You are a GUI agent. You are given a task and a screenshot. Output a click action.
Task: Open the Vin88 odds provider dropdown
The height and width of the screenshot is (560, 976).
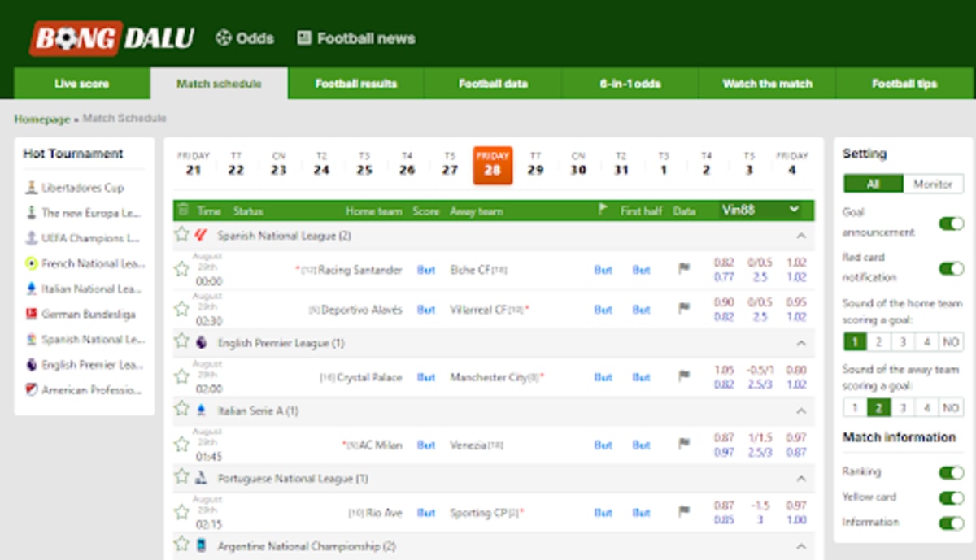click(761, 210)
